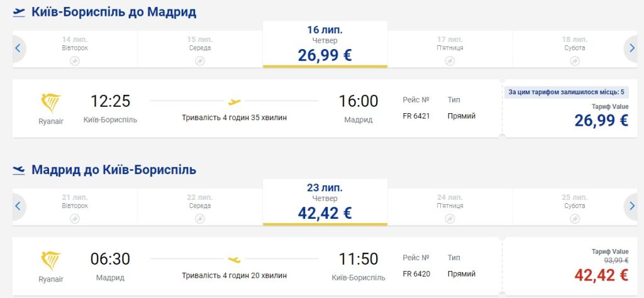Image resolution: width=644 pixels, height=298 pixels.
Task: Show later return dates with right arrow
Action: coord(632,206)
